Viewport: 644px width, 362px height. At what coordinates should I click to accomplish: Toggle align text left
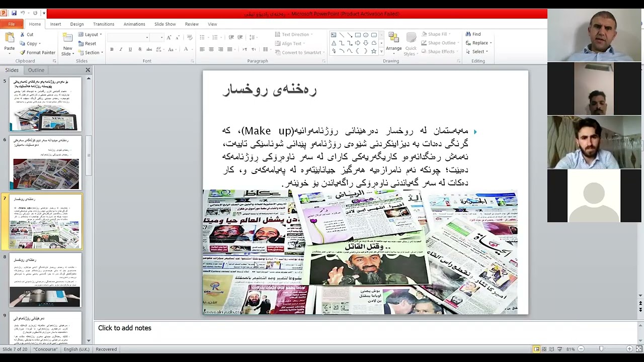202,49
